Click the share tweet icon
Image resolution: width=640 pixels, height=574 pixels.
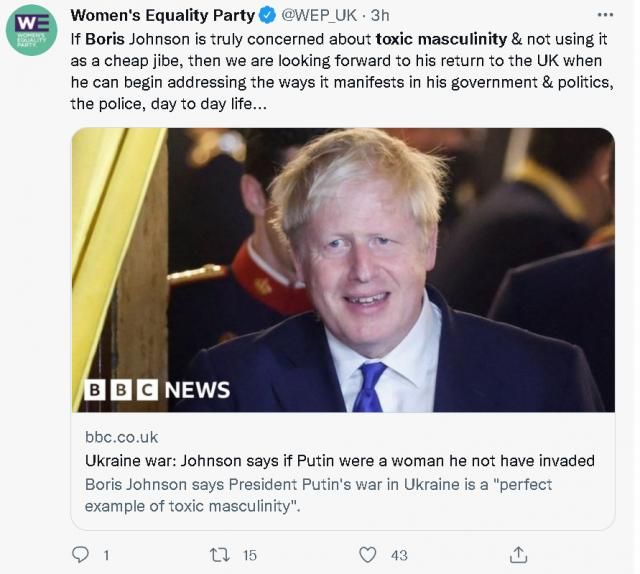tap(519, 553)
